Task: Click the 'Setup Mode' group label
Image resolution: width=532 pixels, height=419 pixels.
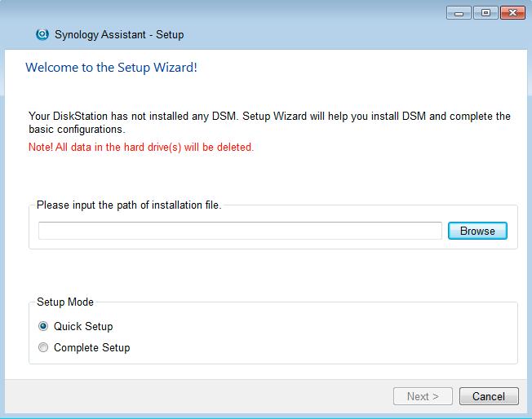Action: point(65,302)
